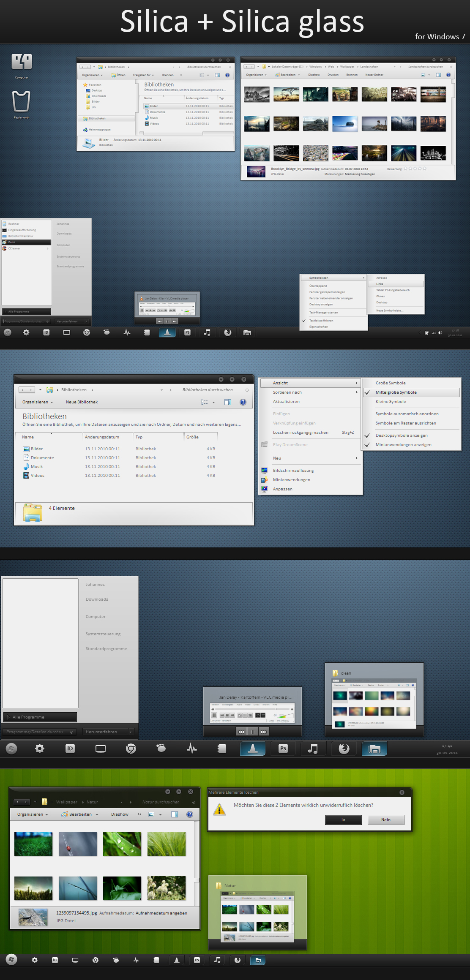470x980 pixels.
Task: Open Firefox icon in the 17:41 taskbar
Action: 344,749
